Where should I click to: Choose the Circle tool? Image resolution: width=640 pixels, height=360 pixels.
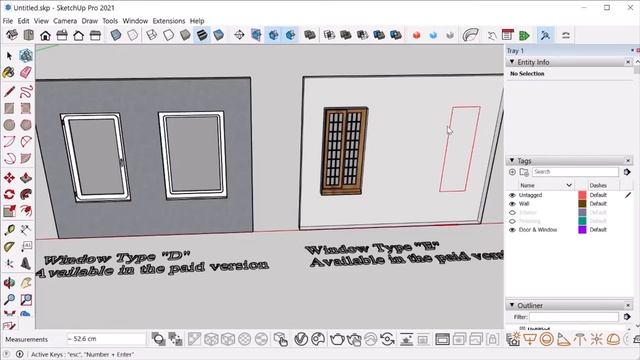[x=9, y=125]
